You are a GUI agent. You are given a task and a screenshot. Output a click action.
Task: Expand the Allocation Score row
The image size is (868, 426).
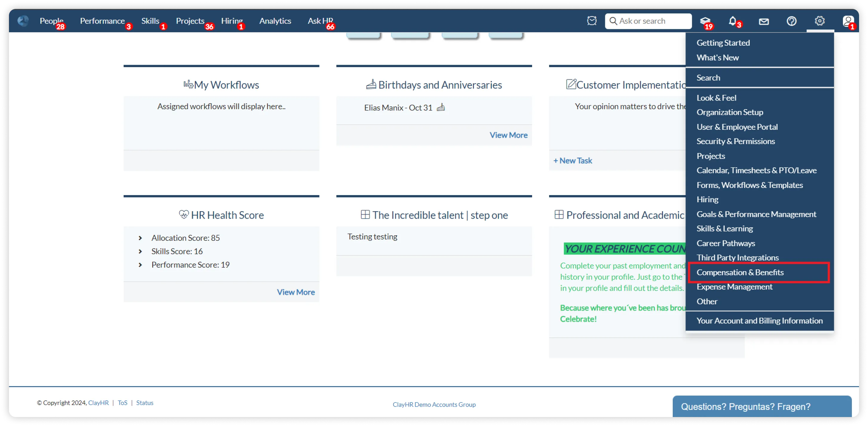click(141, 238)
